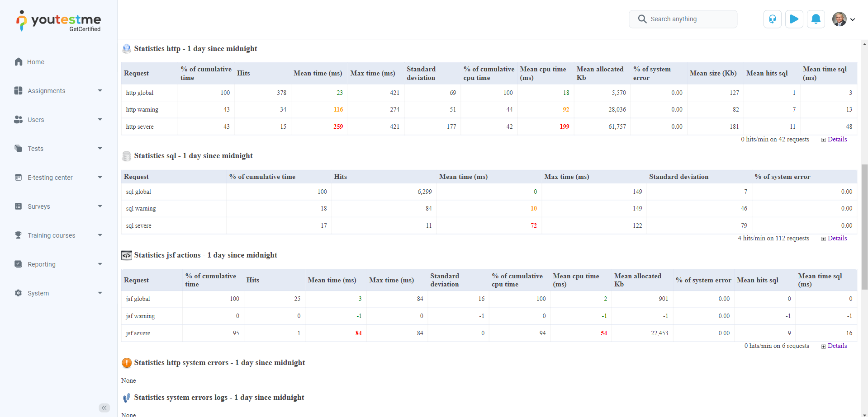Click the Statistics http globe icon
The height and width of the screenshot is (417, 868).
tap(127, 49)
